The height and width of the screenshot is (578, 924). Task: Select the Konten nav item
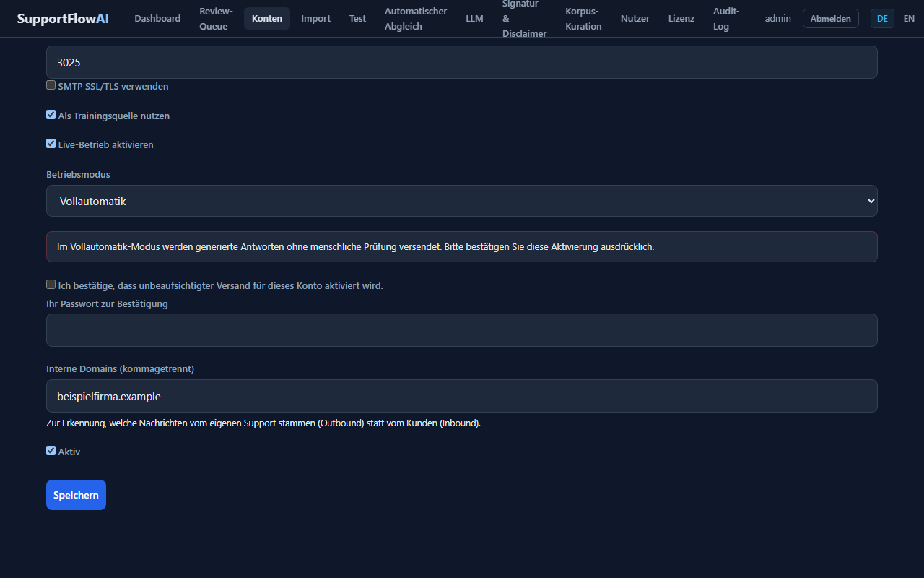[267, 19]
